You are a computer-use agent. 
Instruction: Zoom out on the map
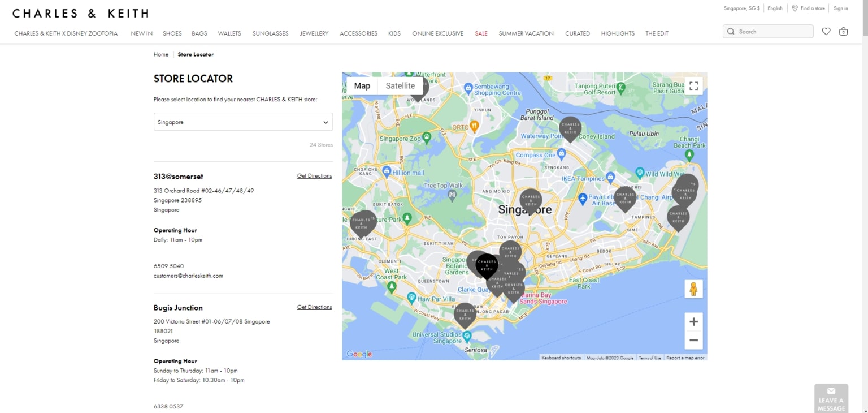coord(693,341)
